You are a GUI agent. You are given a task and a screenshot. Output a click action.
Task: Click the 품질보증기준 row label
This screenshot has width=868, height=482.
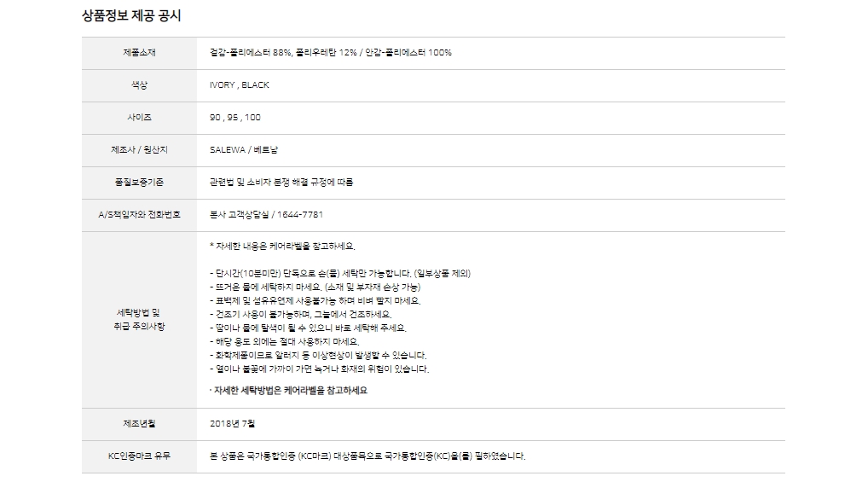[x=139, y=183]
